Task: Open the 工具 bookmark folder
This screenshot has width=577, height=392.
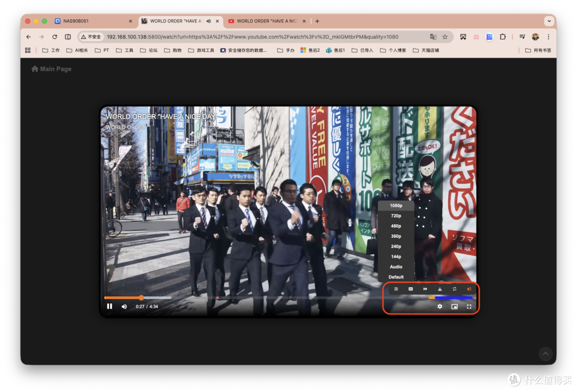Action: coord(124,50)
